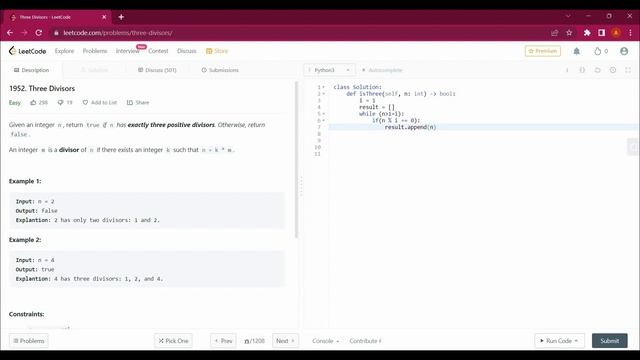
Task: Go to previous problem with Prev
Action: pyautogui.click(x=223, y=341)
